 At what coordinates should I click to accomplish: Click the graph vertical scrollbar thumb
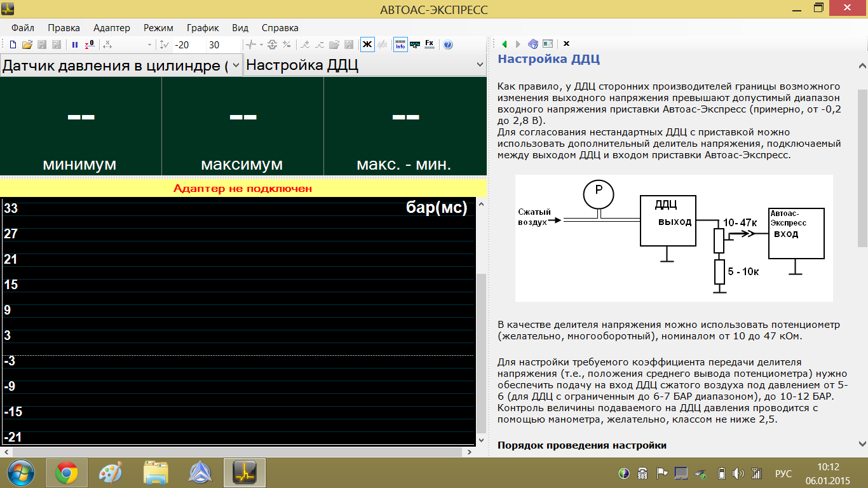click(x=481, y=353)
